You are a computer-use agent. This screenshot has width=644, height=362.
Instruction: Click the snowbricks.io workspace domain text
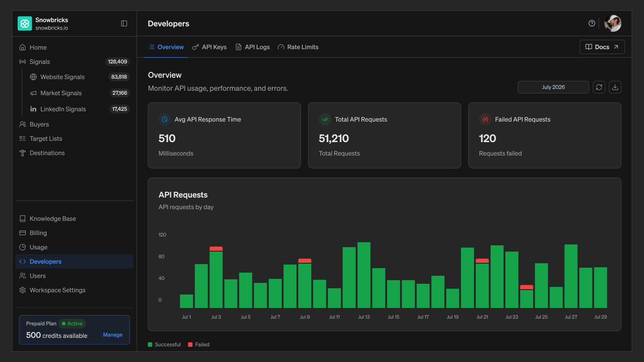pyautogui.click(x=52, y=28)
